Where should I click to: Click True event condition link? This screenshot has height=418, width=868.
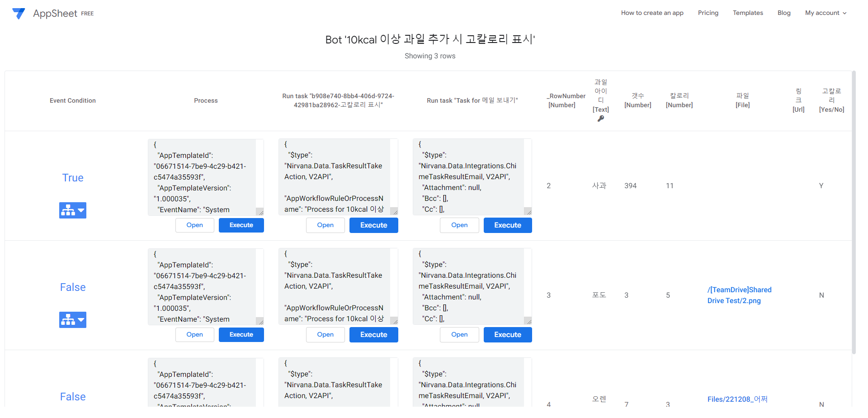tap(73, 178)
